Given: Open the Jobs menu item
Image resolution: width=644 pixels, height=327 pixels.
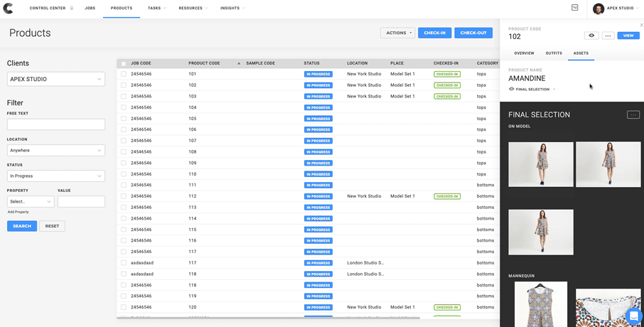Looking at the screenshot, I should tap(90, 9).
